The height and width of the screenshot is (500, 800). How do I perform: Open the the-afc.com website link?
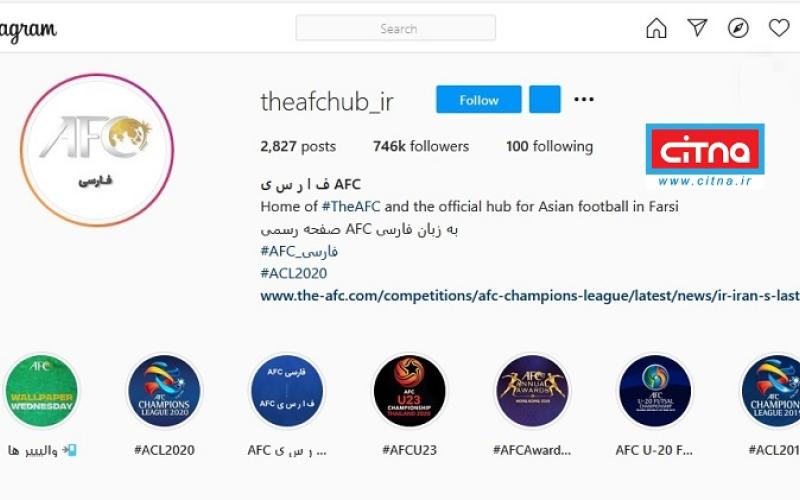click(x=530, y=296)
